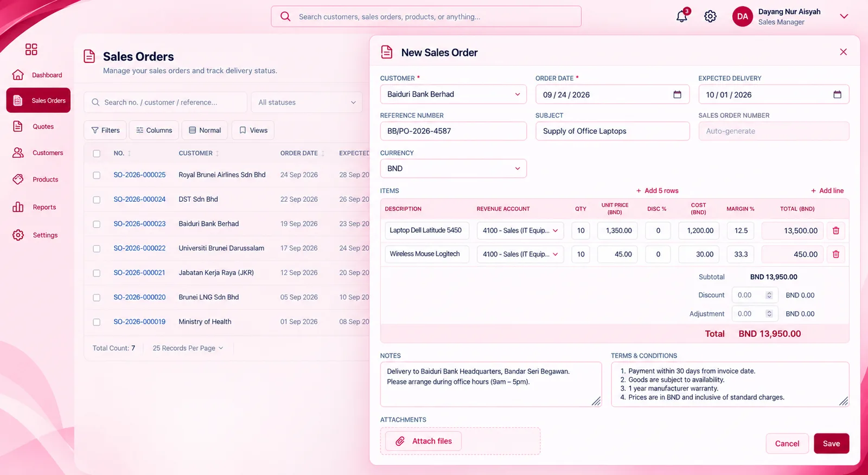The width and height of the screenshot is (868, 475).
Task: Expand the user profile menu chevron
Action: point(844,16)
